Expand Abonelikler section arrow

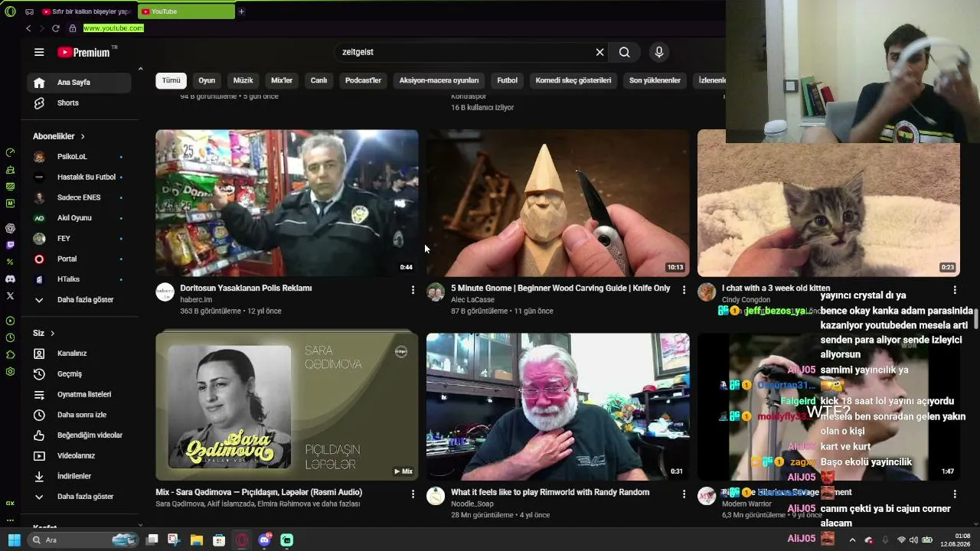click(x=83, y=136)
